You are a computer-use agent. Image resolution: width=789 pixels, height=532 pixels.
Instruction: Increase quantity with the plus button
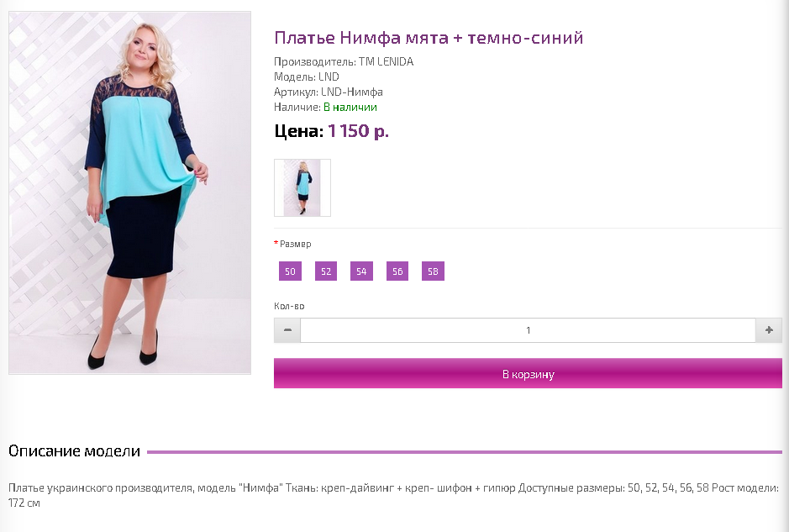769,330
